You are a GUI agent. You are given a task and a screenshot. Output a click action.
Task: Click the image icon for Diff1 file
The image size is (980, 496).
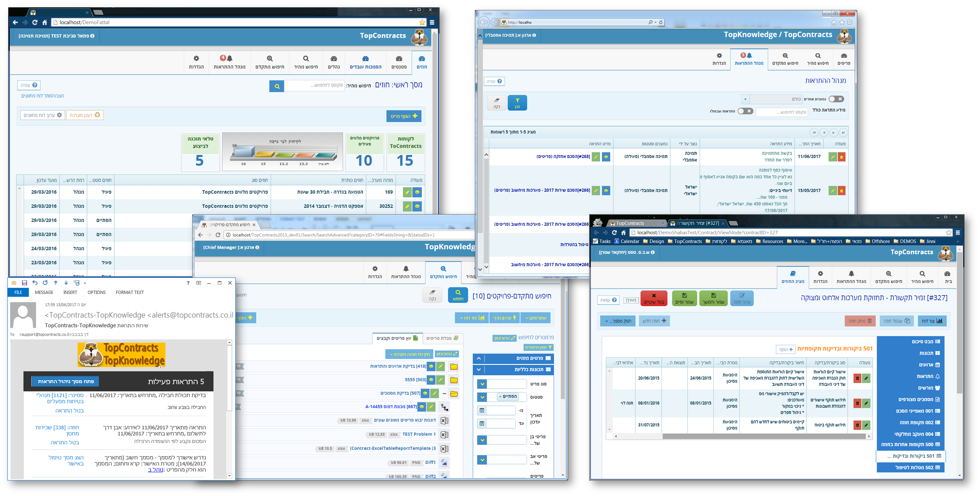(444, 463)
